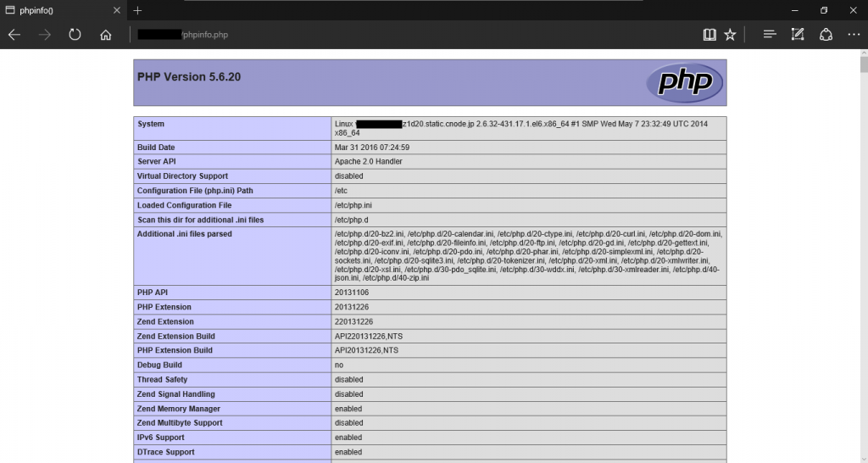Close the phpinfo() tab
Image resolution: width=868 pixels, height=463 pixels.
(116, 10)
